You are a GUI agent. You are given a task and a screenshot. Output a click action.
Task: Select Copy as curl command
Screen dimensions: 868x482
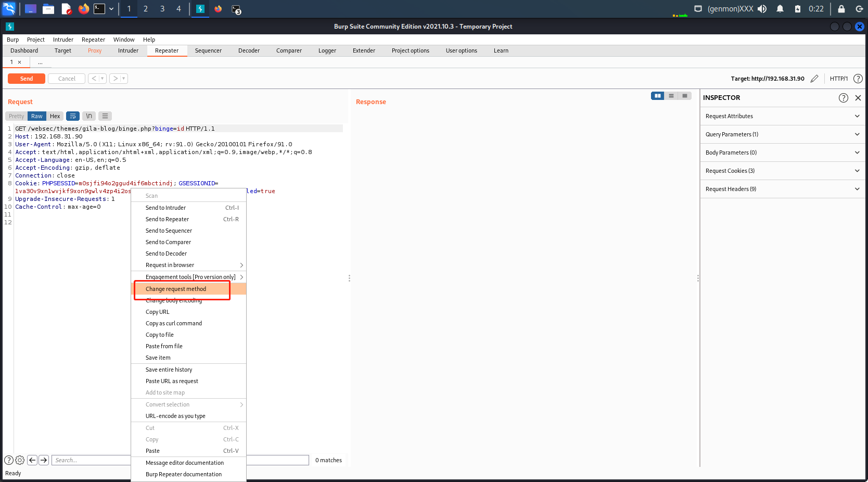(x=188, y=323)
